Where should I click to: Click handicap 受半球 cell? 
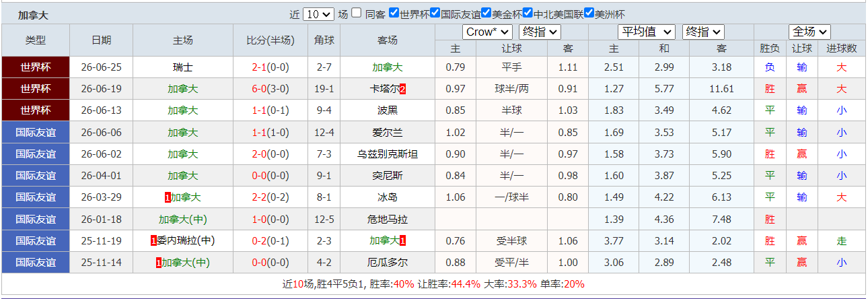(x=512, y=240)
